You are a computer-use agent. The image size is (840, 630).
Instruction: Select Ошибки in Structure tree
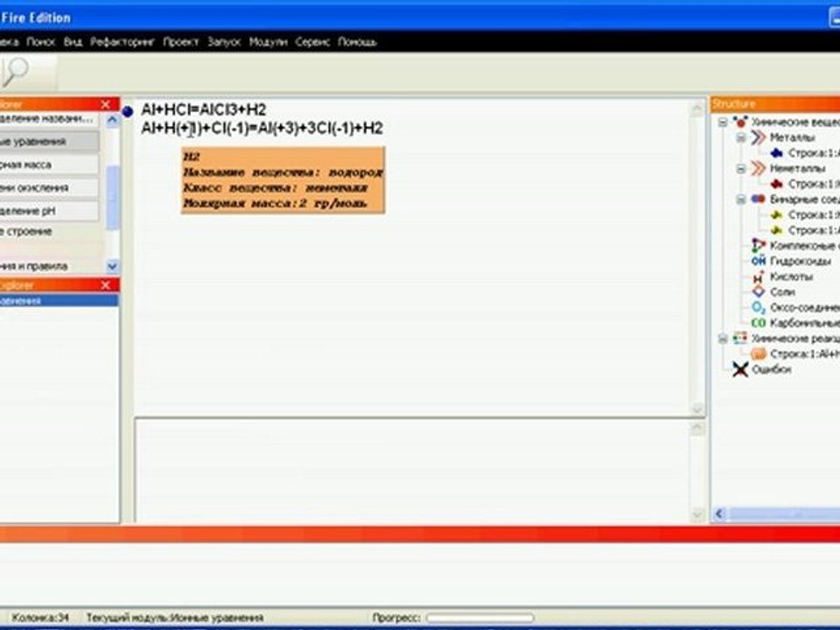click(772, 369)
